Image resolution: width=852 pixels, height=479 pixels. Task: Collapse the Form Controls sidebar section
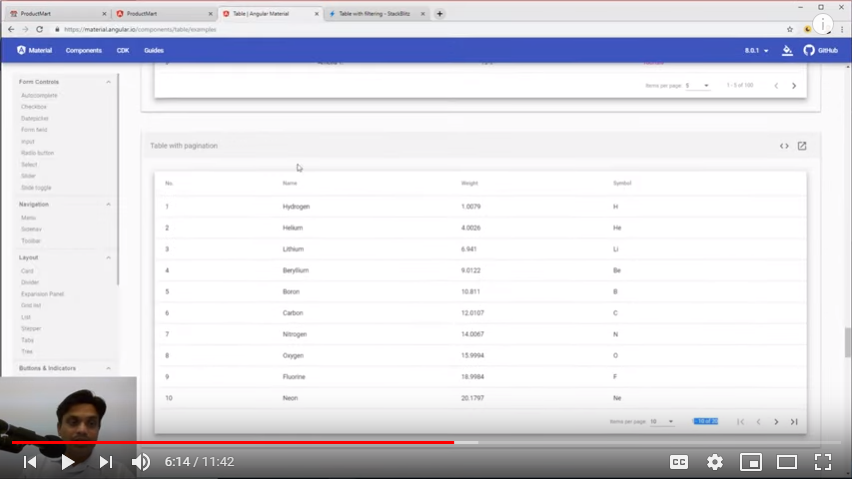pyautogui.click(x=108, y=81)
